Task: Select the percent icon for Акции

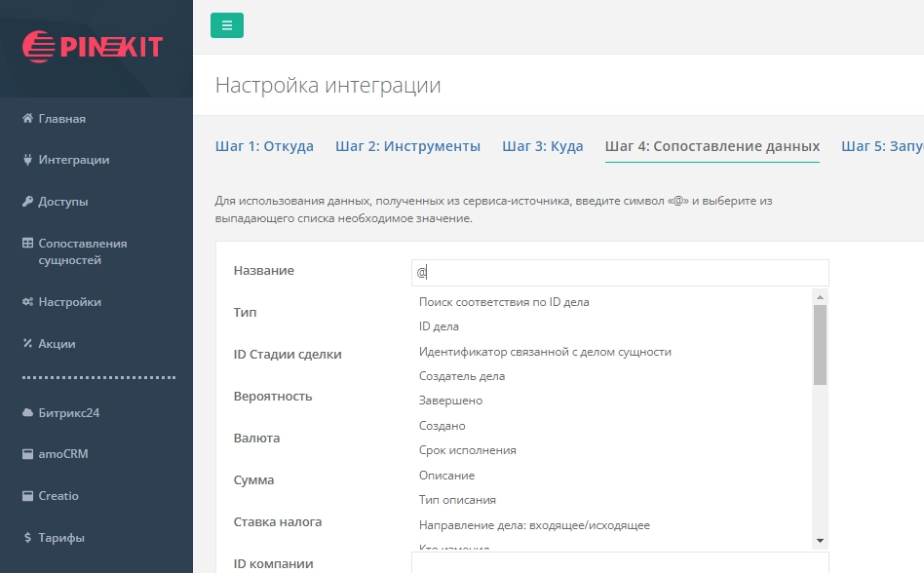Action: pos(29,343)
